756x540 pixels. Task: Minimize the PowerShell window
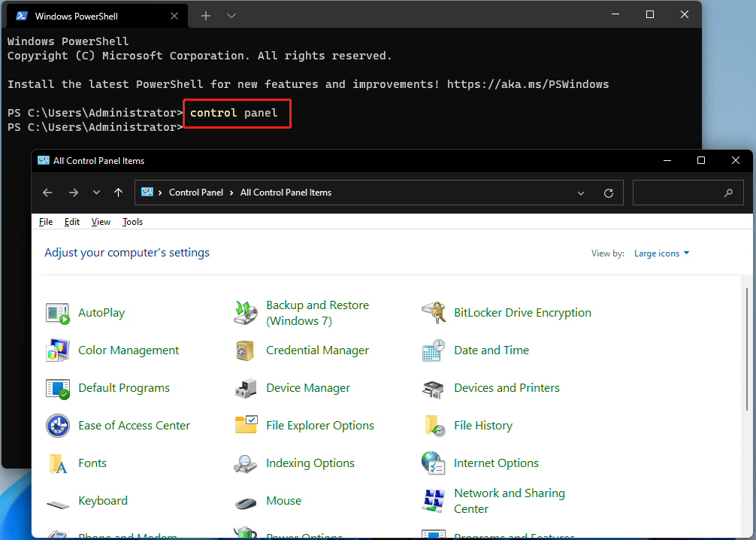coord(615,14)
